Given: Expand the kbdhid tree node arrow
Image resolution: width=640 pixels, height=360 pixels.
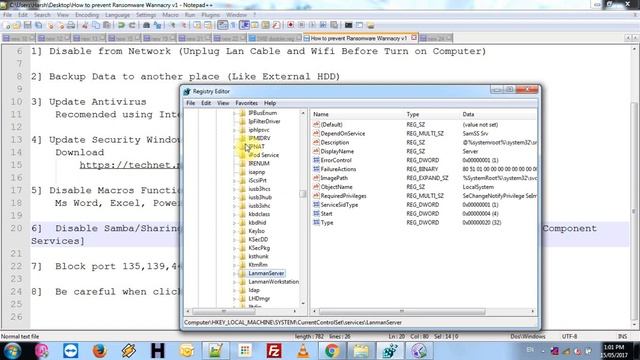Looking at the screenshot, I should pos(235,223).
